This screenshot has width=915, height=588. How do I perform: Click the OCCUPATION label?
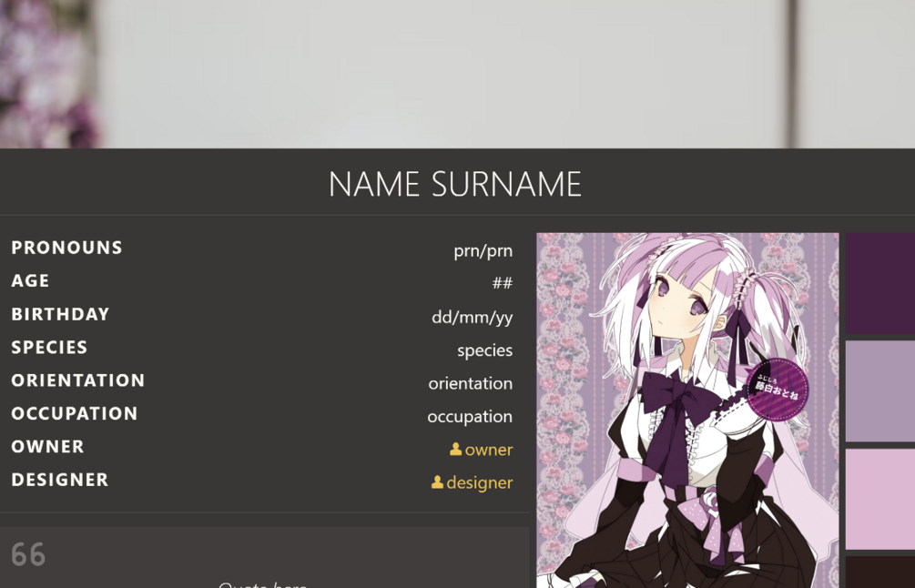(74, 413)
